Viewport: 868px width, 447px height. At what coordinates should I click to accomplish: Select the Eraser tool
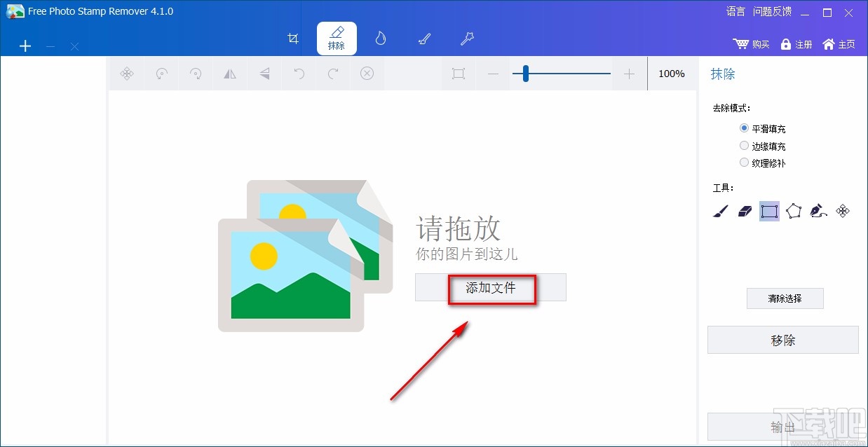click(744, 211)
